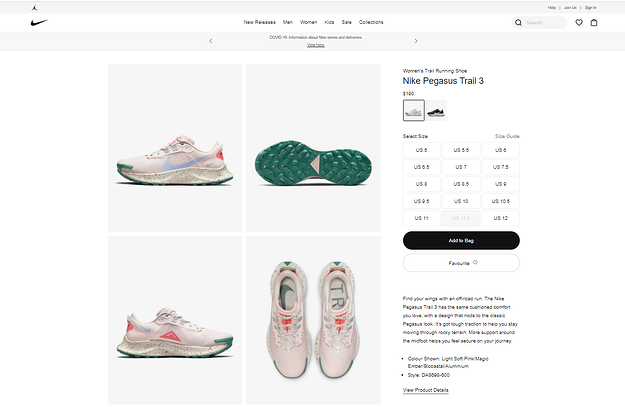
Task: Select size US 5.5
Action: (461, 150)
